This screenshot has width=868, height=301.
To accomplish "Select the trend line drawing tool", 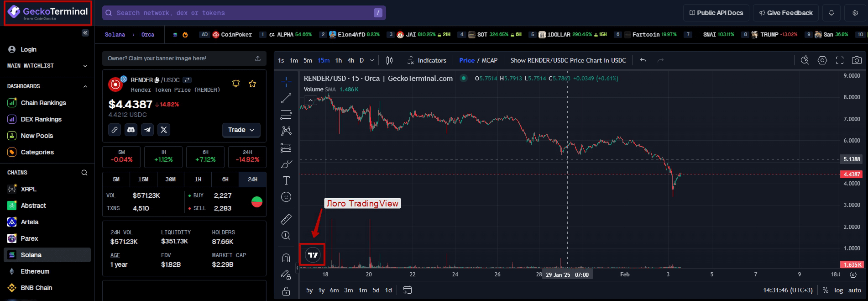I will 286,98.
